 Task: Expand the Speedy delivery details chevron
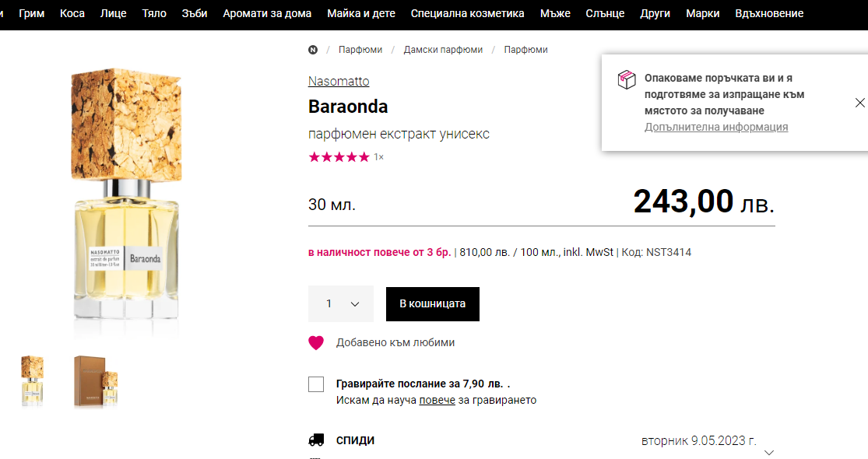769,452
